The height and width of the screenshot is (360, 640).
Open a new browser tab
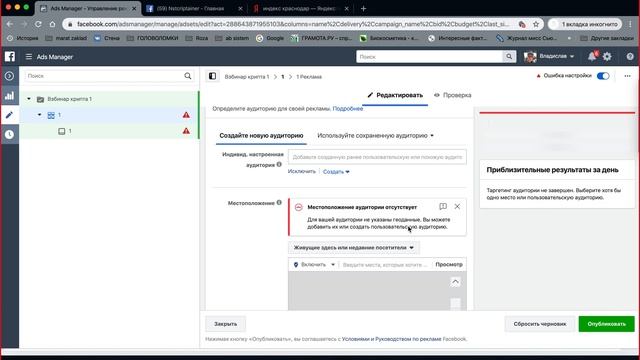tap(363, 8)
